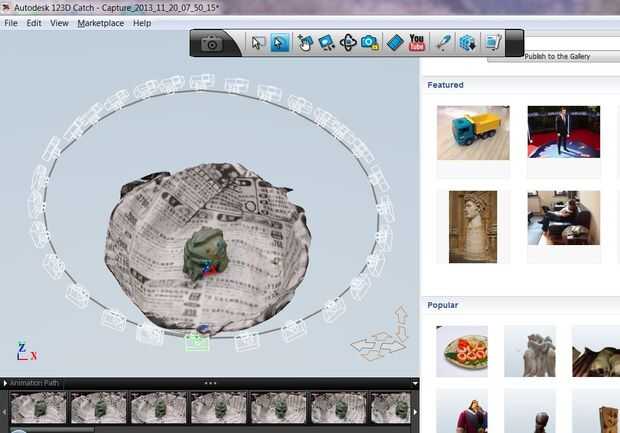Open the View menu
620x433 pixels.
coord(59,23)
